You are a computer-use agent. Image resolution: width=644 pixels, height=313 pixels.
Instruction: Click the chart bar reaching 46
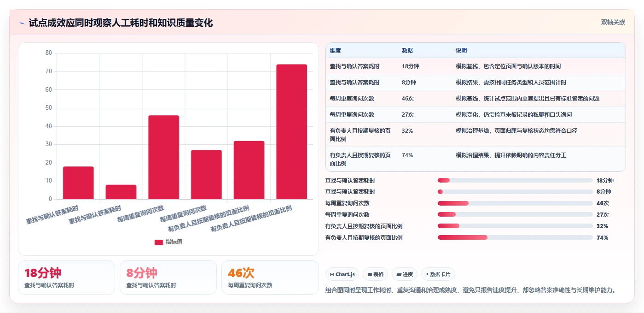point(163,157)
